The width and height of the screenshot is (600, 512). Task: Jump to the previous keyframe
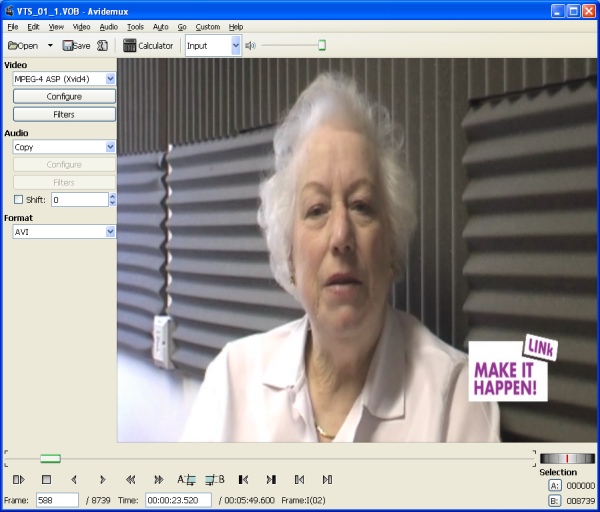point(130,479)
